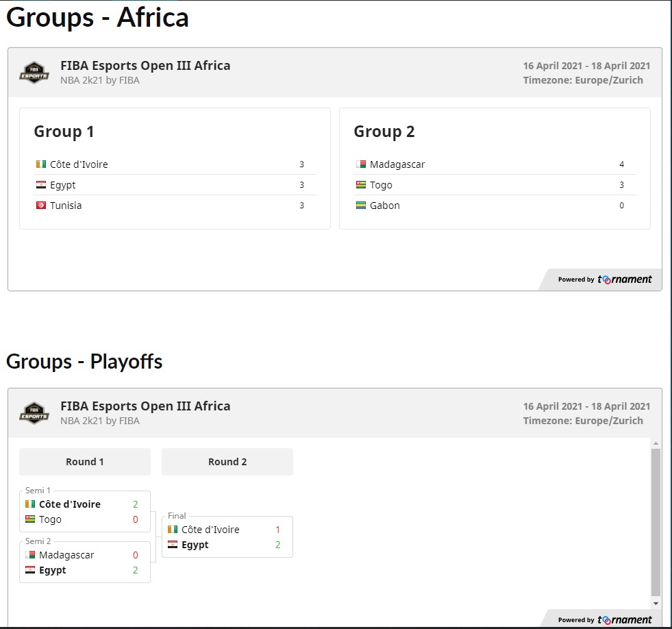Click Côte d'Ivoire flag in Group 1

(x=41, y=164)
